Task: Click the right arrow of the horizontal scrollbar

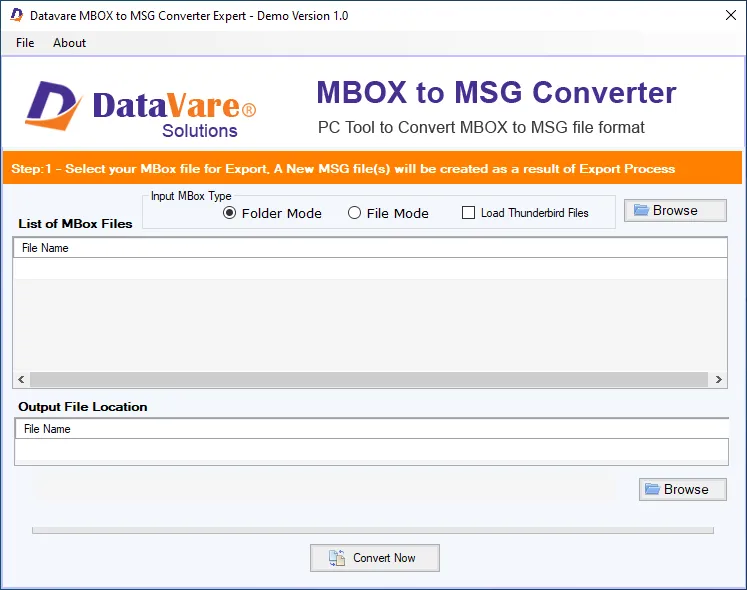Action: (718, 379)
